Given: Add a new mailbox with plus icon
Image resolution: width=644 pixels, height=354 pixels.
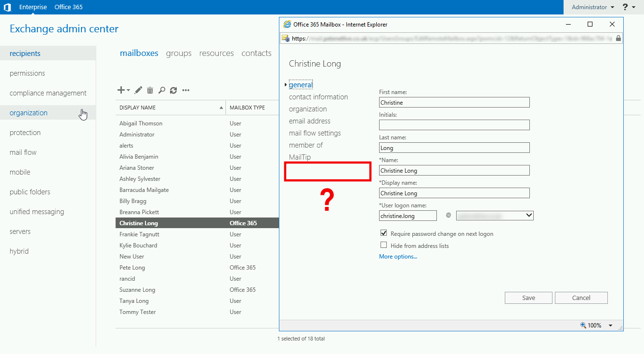Looking at the screenshot, I should pyautogui.click(x=121, y=90).
